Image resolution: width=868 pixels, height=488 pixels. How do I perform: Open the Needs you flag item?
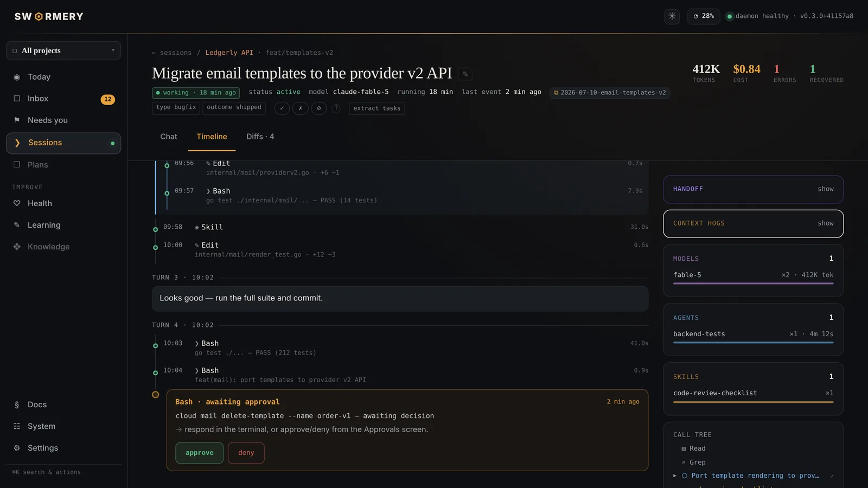pos(63,120)
